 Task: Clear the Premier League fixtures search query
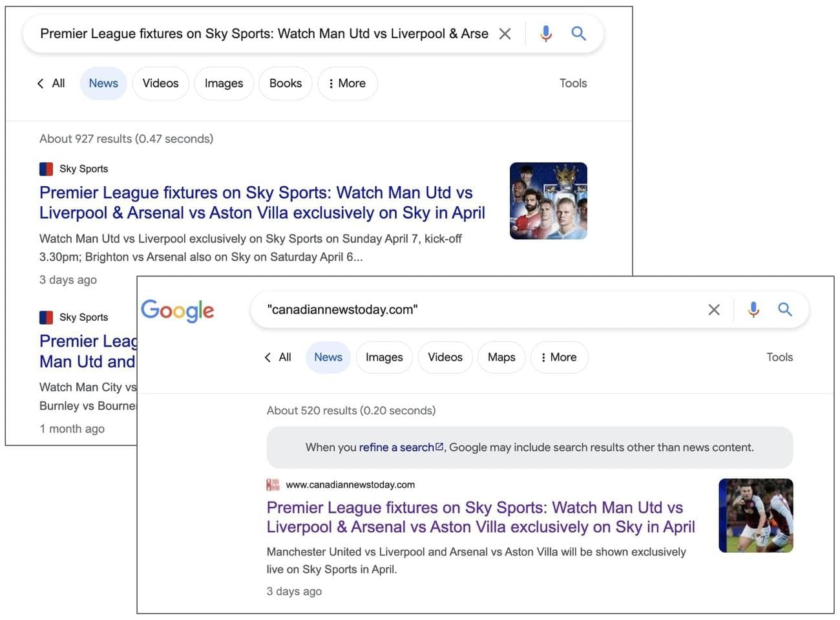click(505, 34)
